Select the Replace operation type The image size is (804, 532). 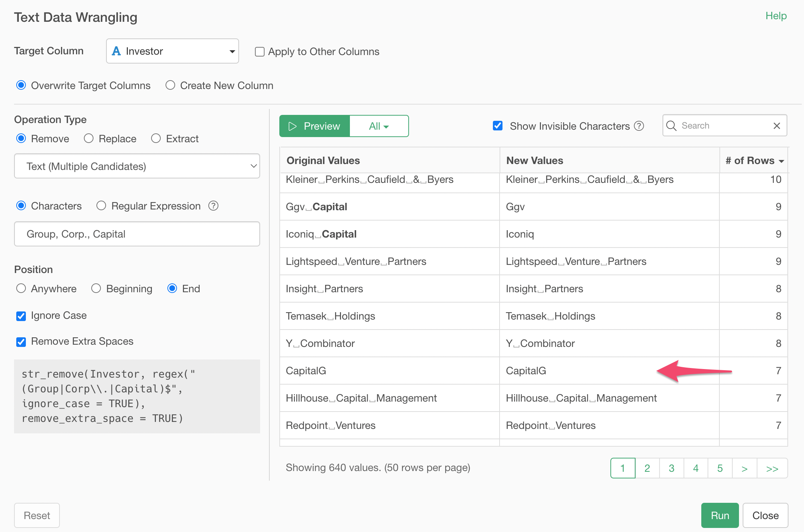point(89,139)
